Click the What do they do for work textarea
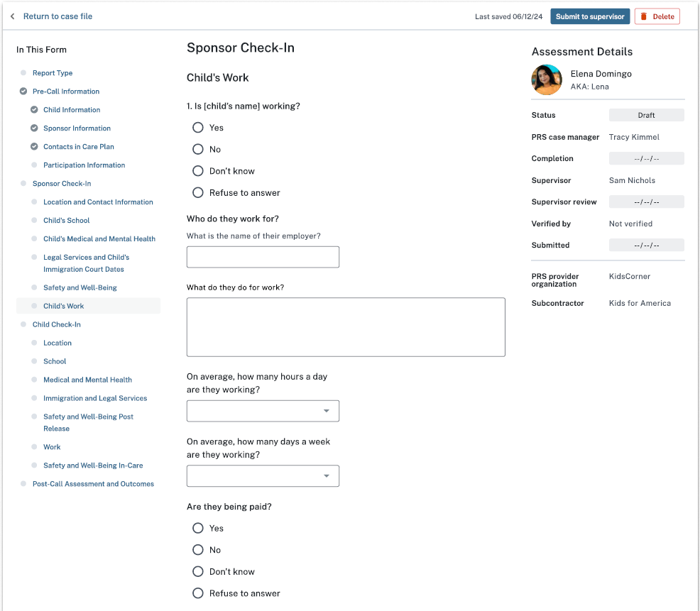The width and height of the screenshot is (700, 611). coord(346,327)
